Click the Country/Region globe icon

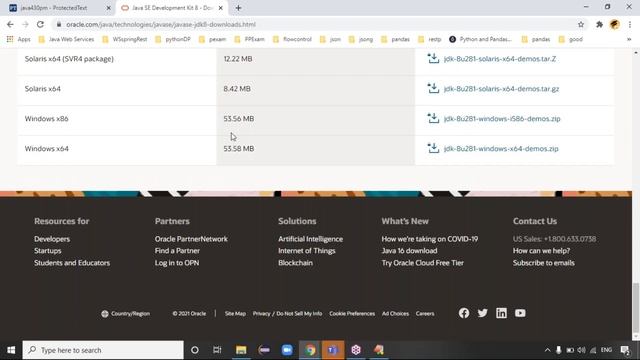[x=104, y=313]
